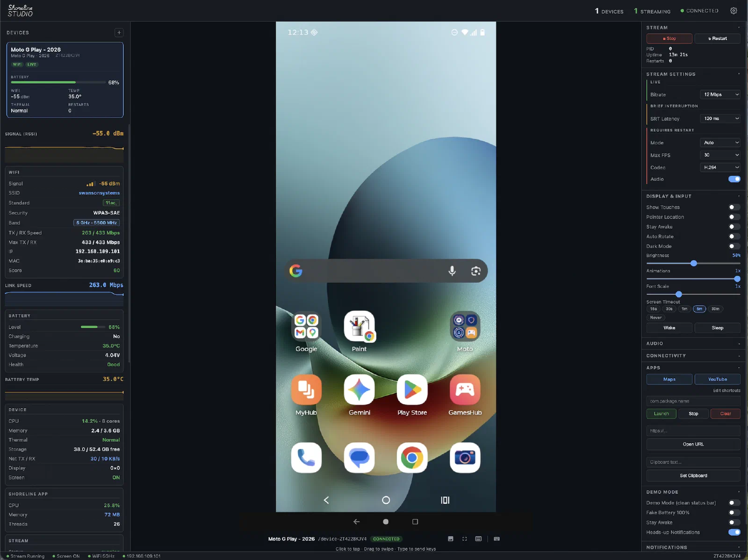Open the keyboard input icon
The image size is (748, 560).
pyautogui.click(x=496, y=539)
